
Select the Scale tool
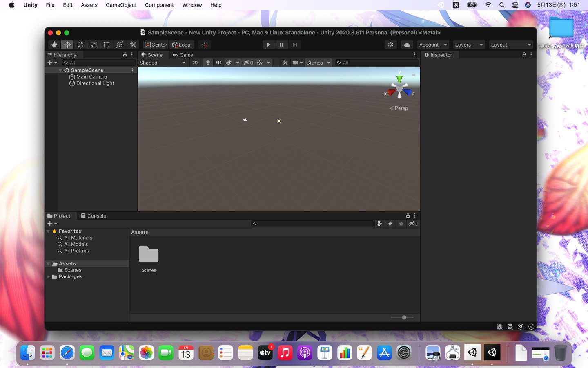pos(94,45)
